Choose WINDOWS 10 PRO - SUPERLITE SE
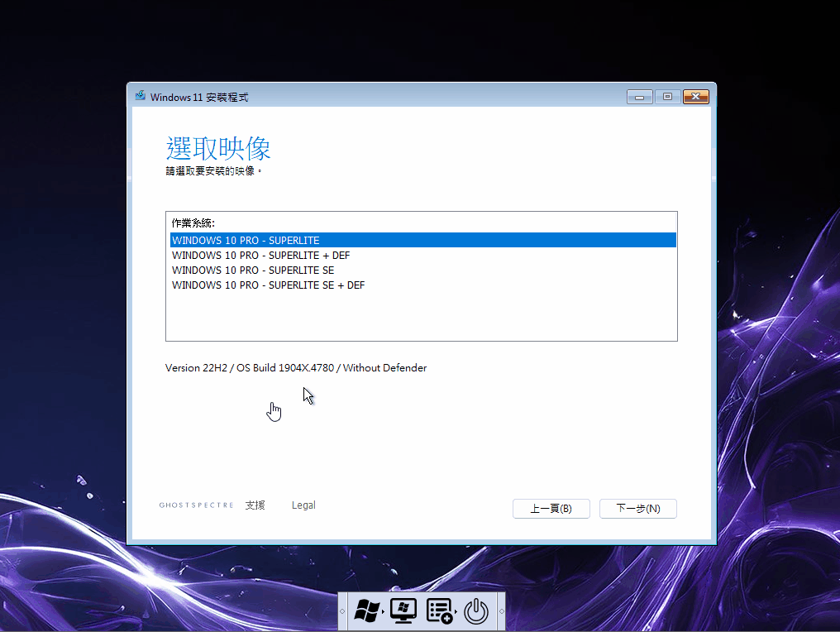840x632 pixels. pyautogui.click(x=253, y=271)
